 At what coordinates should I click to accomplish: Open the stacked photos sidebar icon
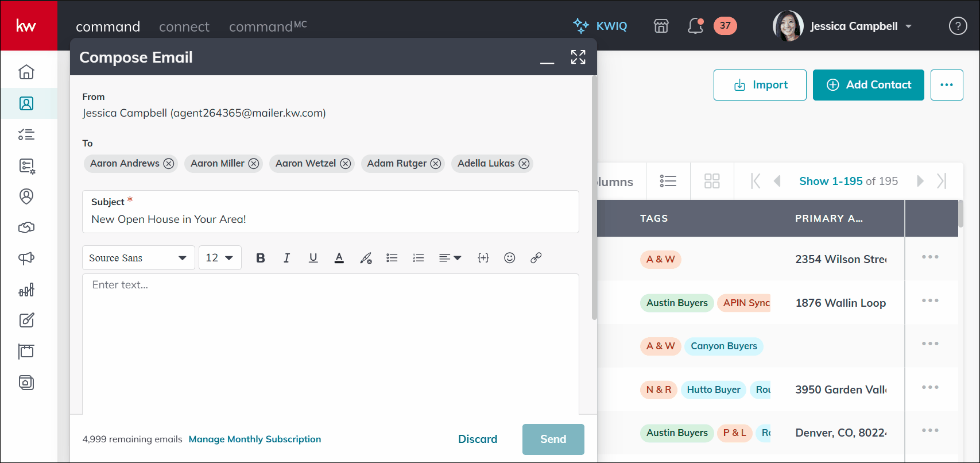coord(26,383)
